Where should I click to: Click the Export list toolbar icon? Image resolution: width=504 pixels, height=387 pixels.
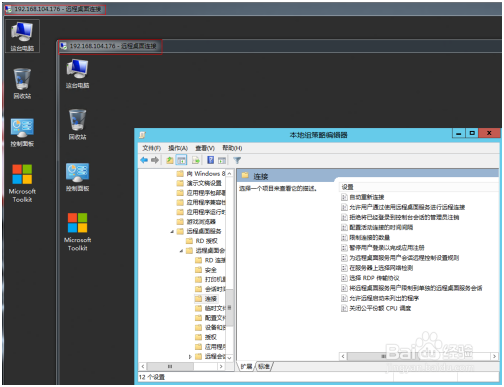coord(196,160)
